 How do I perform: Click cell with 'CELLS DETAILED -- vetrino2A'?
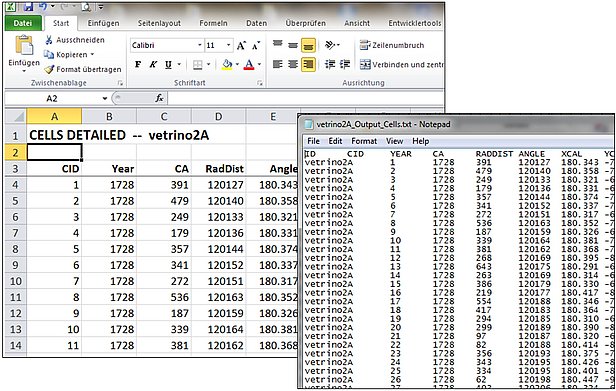pos(119,135)
